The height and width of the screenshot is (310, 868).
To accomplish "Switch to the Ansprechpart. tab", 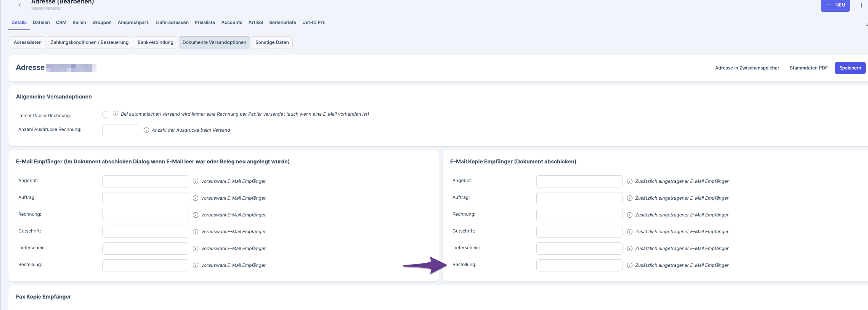I will (x=133, y=23).
